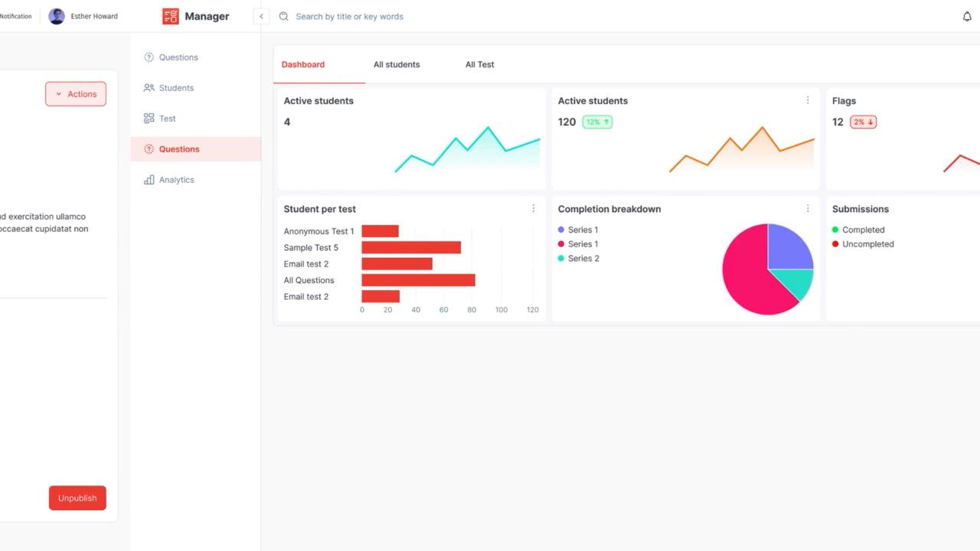980x551 pixels.
Task: Go to Students in sidebar
Action: tap(195, 88)
